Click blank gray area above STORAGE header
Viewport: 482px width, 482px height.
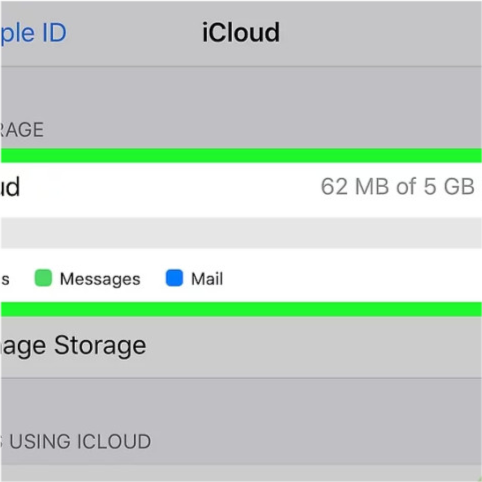point(241,92)
